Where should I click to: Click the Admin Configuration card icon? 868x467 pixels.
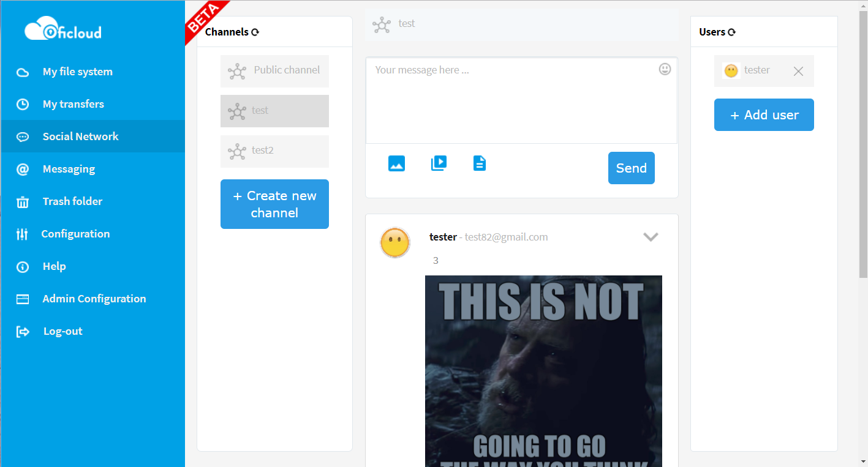click(23, 299)
